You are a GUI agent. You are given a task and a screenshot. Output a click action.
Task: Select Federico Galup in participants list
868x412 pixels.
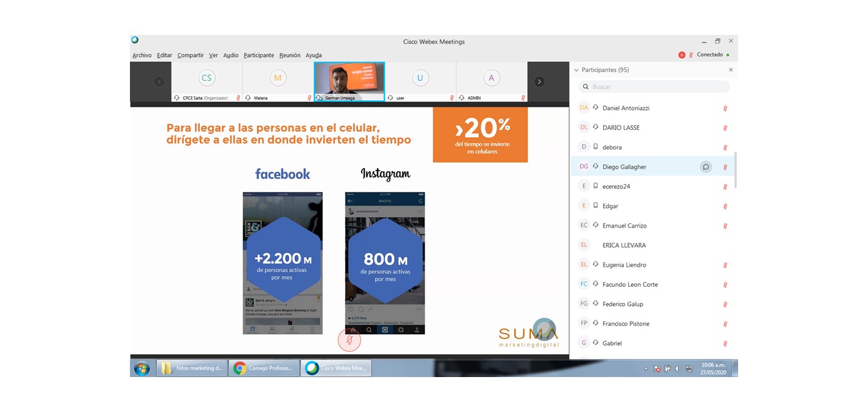pos(653,304)
